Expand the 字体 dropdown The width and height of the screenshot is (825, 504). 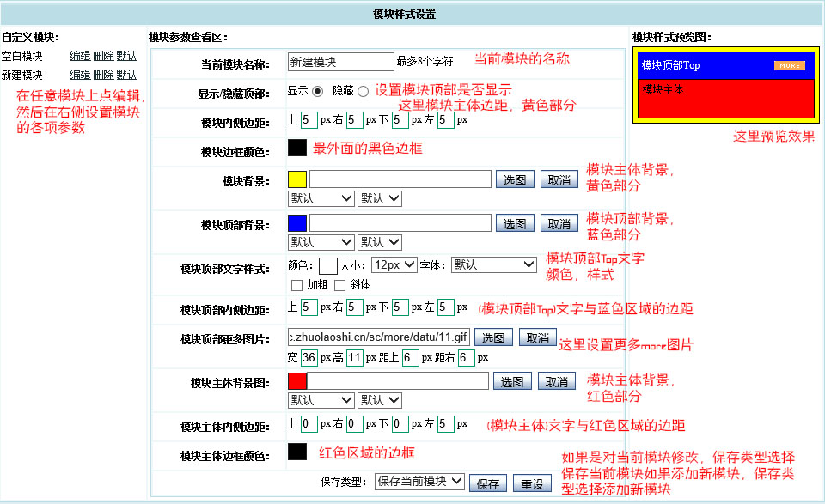(x=493, y=265)
